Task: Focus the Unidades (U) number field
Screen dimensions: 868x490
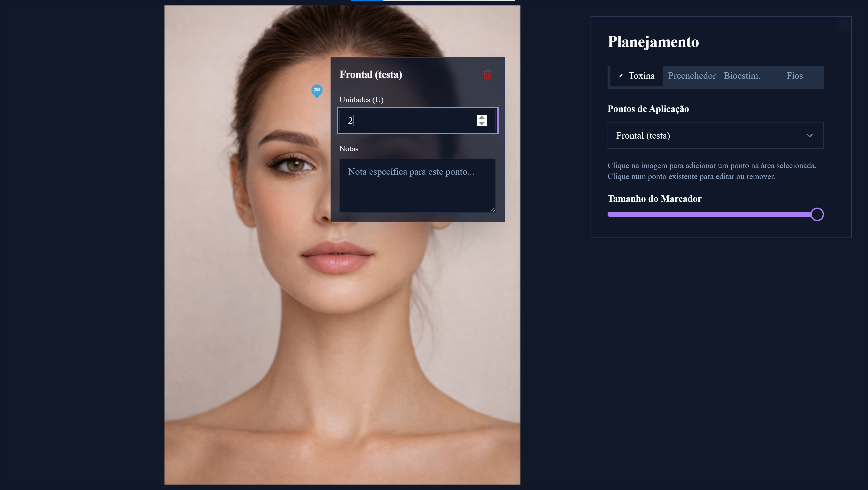Action: [408, 120]
